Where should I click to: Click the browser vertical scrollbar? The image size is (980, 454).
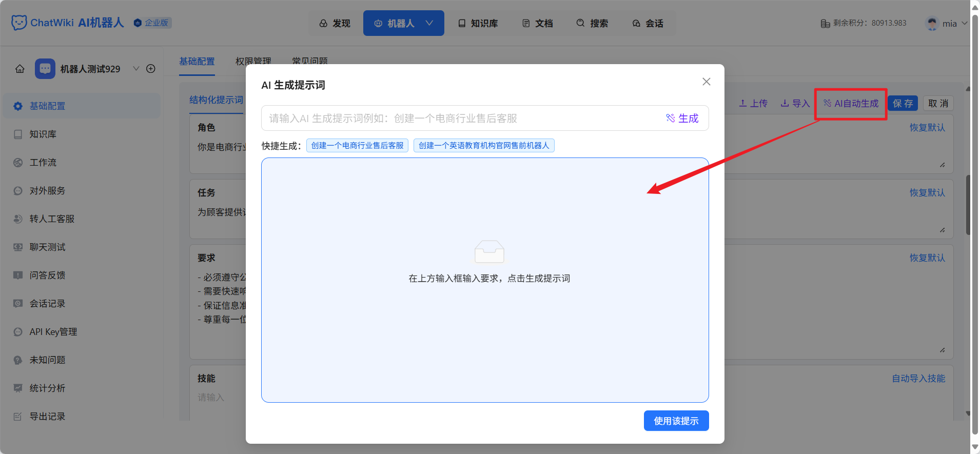pyautogui.click(x=975, y=226)
